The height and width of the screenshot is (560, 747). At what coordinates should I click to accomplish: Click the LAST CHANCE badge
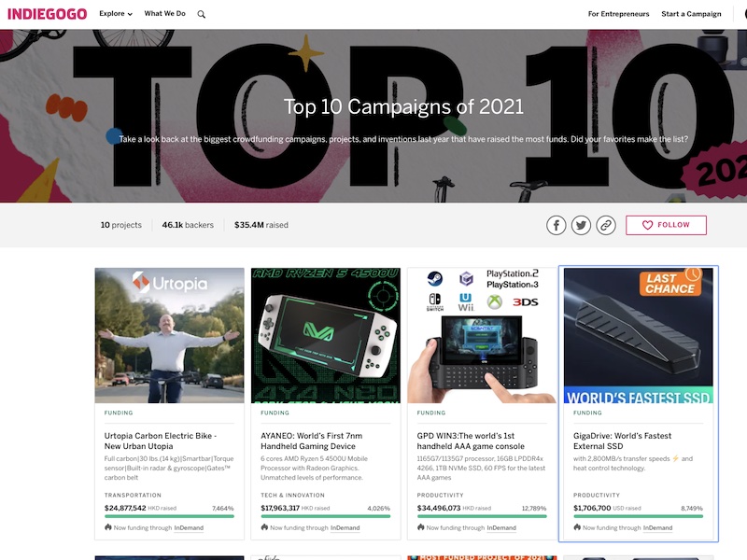point(670,283)
